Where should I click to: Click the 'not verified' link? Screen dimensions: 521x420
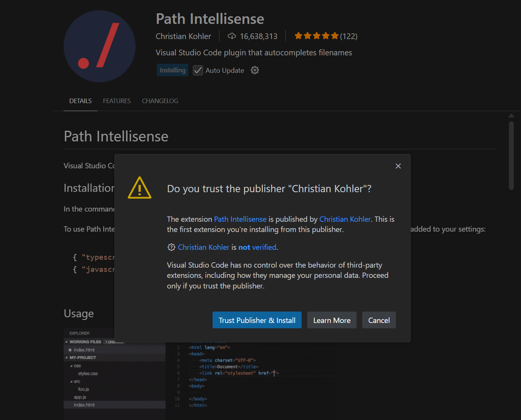257,247
